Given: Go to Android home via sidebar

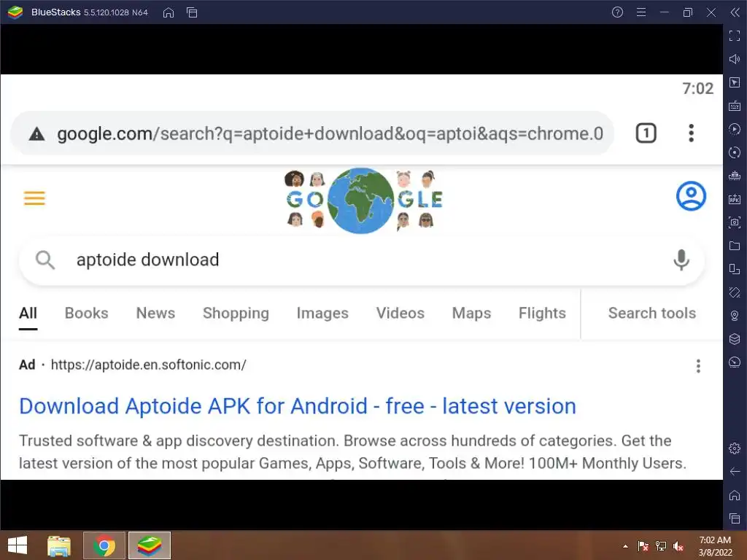Looking at the screenshot, I should tap(735, 495).
